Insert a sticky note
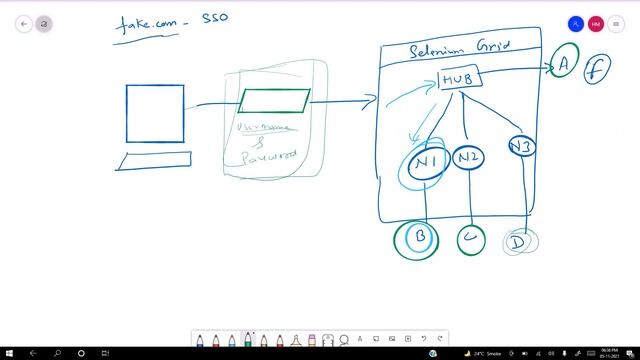This screenshot has width=640, height=360. (376, 339)
